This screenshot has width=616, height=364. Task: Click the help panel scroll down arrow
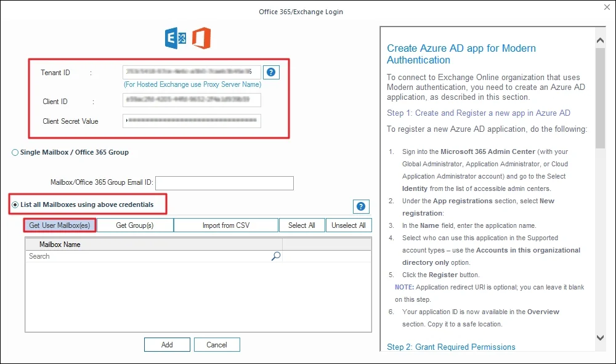[x=600, y=338]
